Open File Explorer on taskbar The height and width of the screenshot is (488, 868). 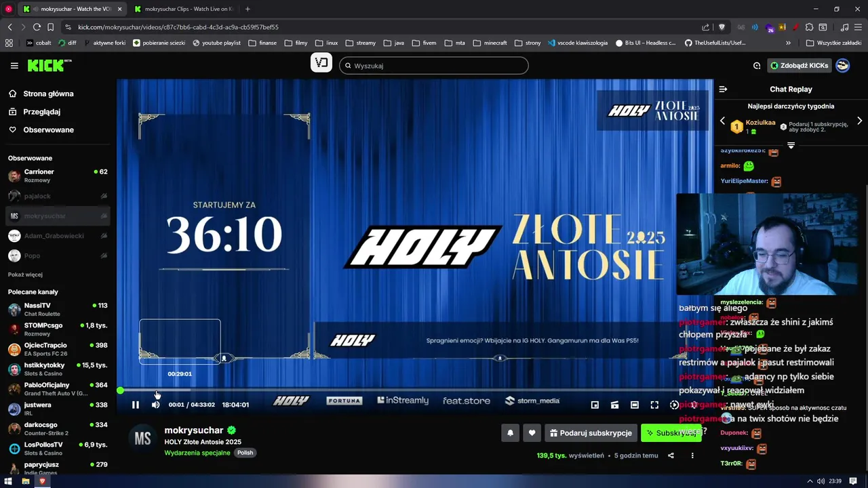25,481
